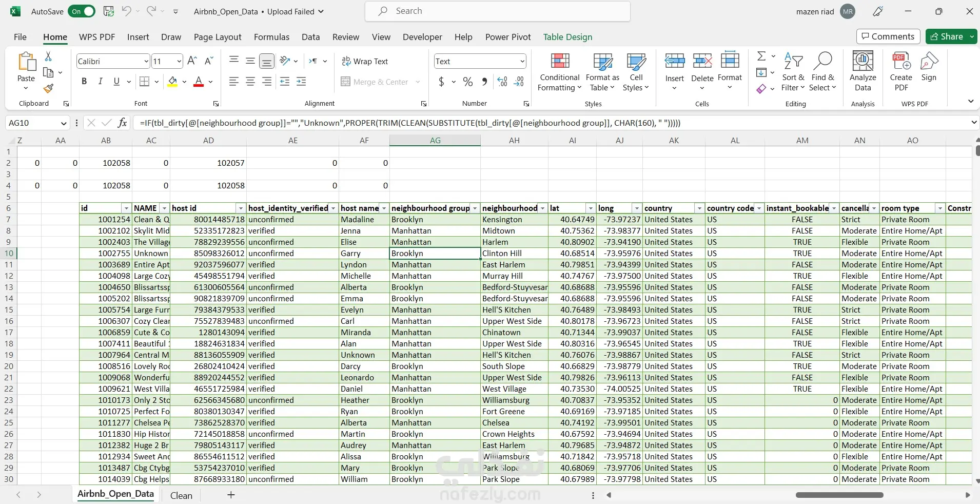
Task: Apply Italic formatting
Action: pyautogui.click(x=101, y=81)
